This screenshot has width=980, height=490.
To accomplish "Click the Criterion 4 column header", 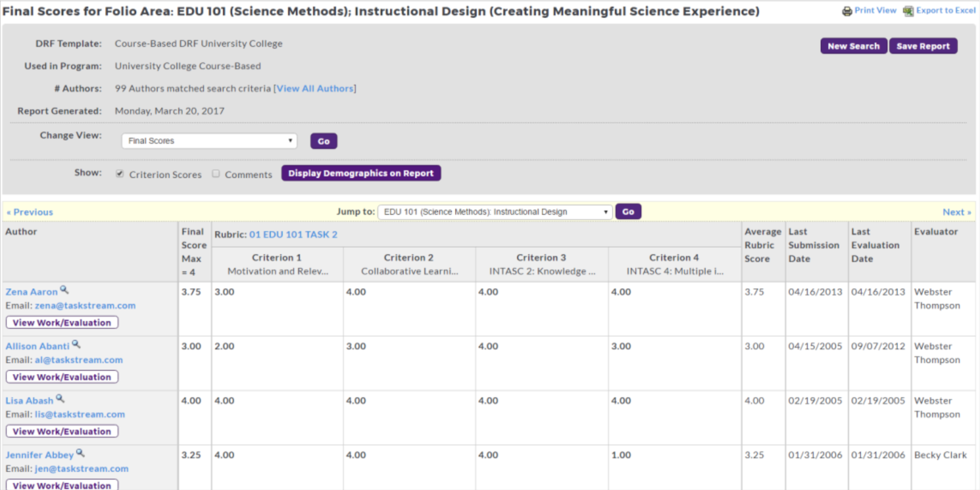I will click(674, 264).
